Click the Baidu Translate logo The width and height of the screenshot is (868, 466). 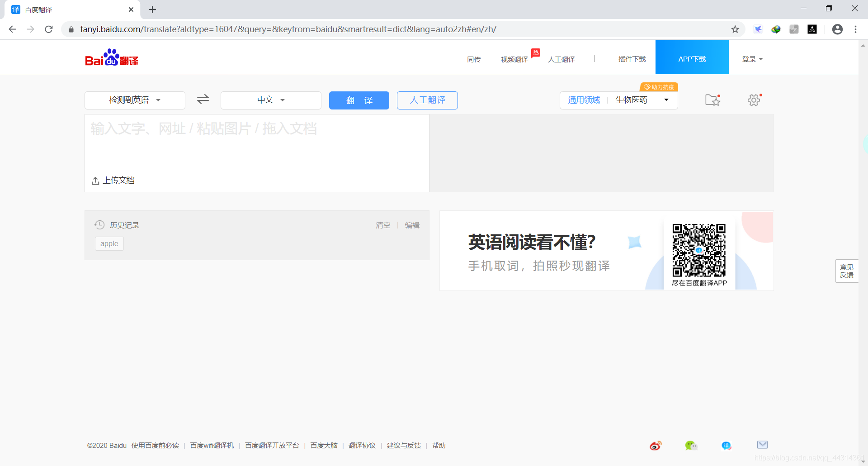(x=112, y=58)
